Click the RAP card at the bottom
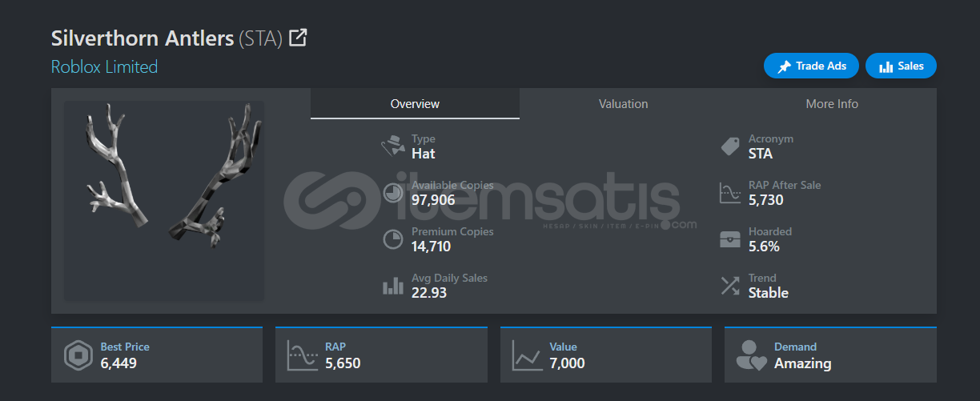The width and height of the screenshot is (980, 401). click(x=381, y=355)
